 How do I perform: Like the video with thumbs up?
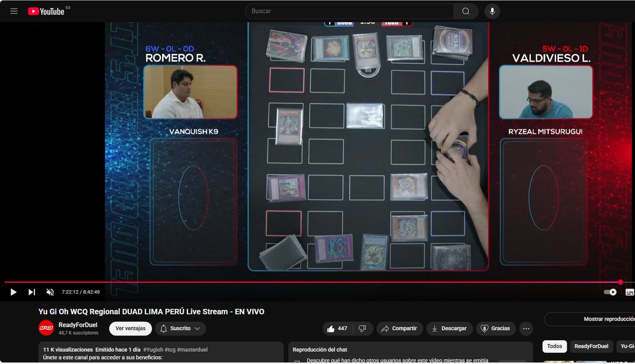click(337, 329)
